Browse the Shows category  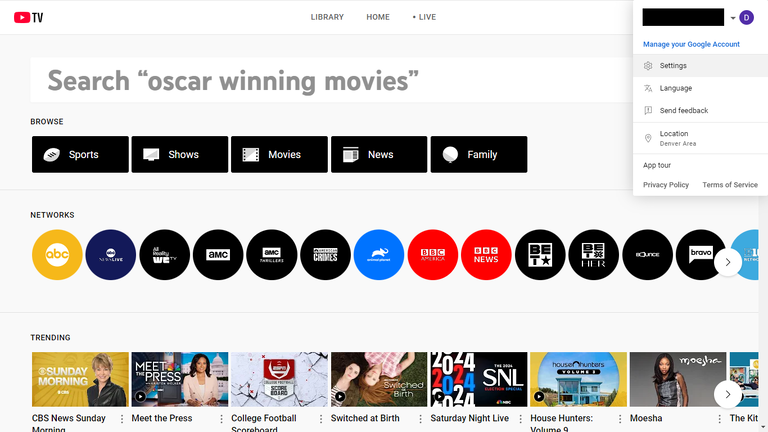pos(180,154)
